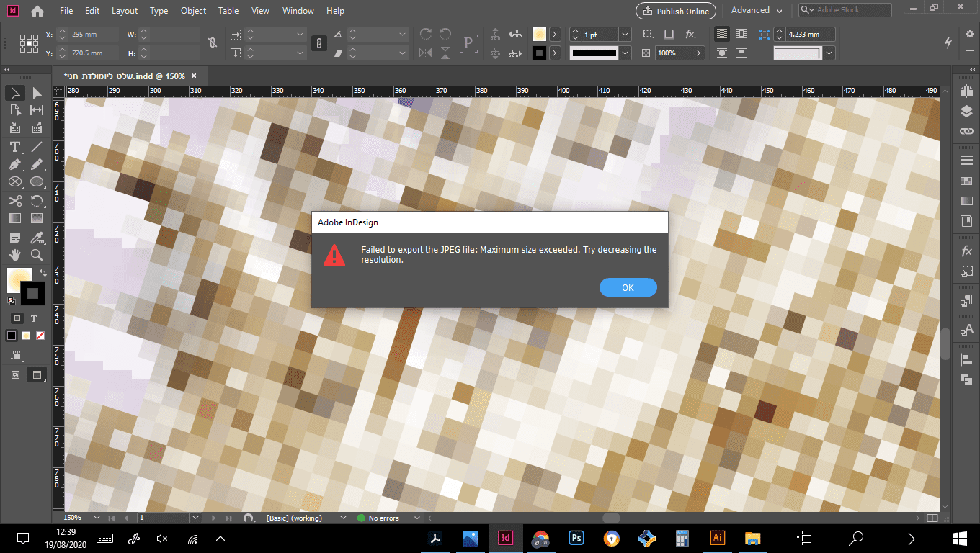Reset to default fill and stroke
The image size is (980, 553).
point(11,301)
